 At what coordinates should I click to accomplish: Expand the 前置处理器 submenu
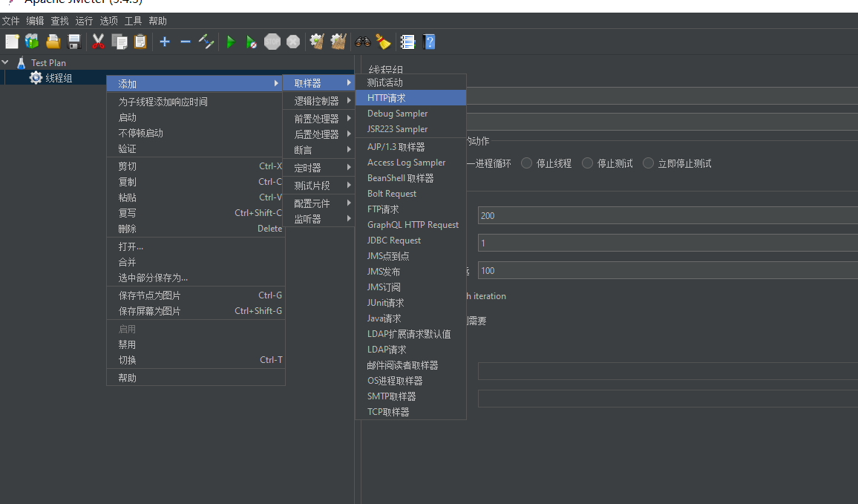click(319, 119)
